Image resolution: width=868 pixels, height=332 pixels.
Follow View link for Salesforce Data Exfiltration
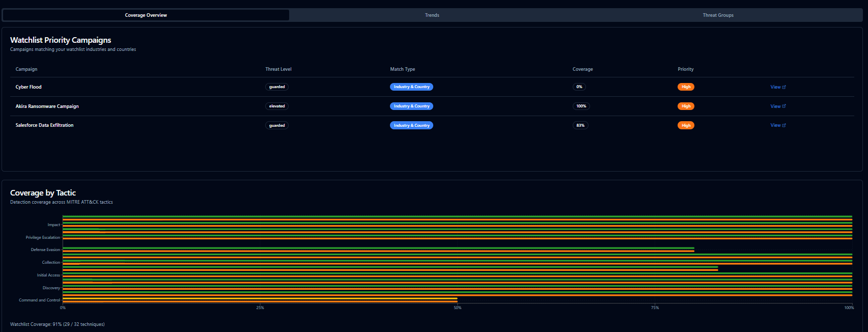point(778,125)
